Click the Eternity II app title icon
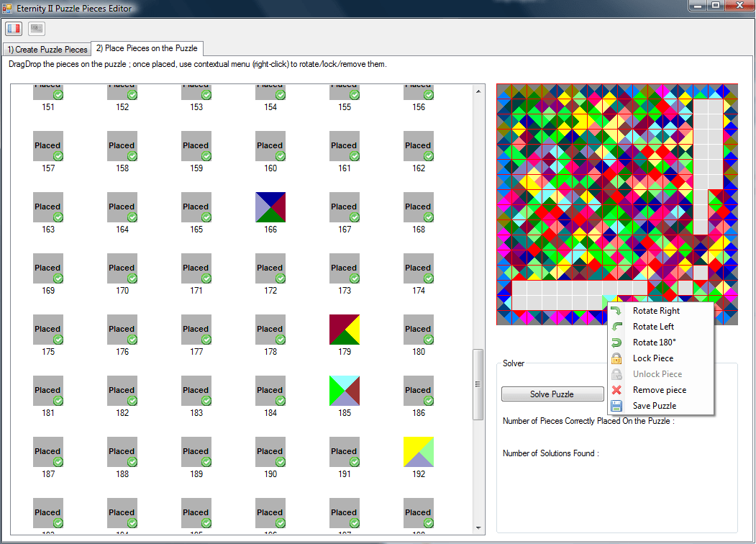The width and height of the screenshot is (756, 544). click(6, 8)
